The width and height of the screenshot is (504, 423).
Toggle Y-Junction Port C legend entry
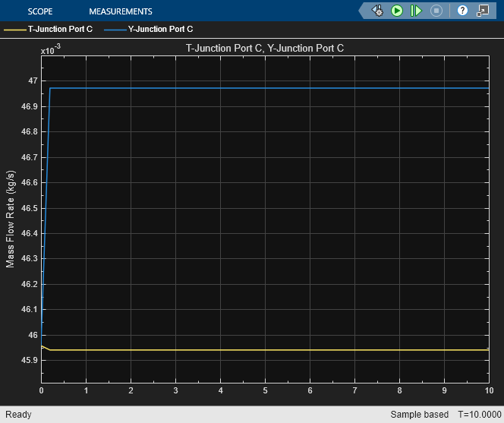(159, 30)
